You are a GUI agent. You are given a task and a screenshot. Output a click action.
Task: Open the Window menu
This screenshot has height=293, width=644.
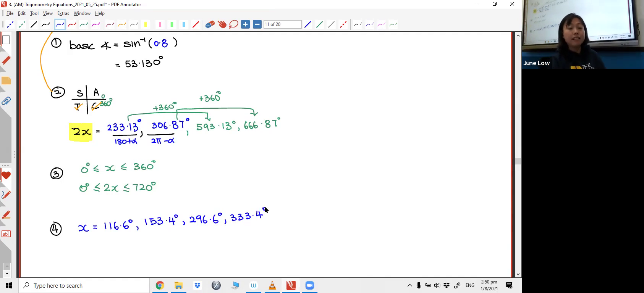[x=82, y=13]
